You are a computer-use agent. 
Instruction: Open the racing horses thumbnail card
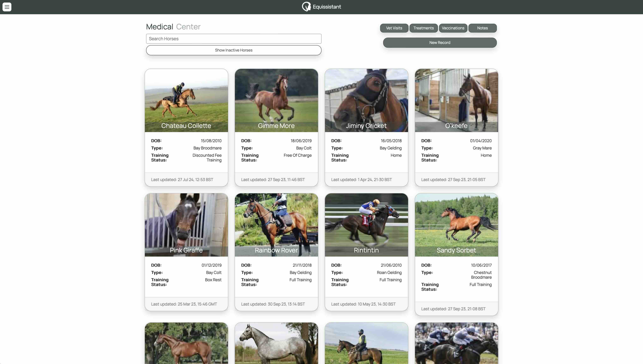coord(456,343)
